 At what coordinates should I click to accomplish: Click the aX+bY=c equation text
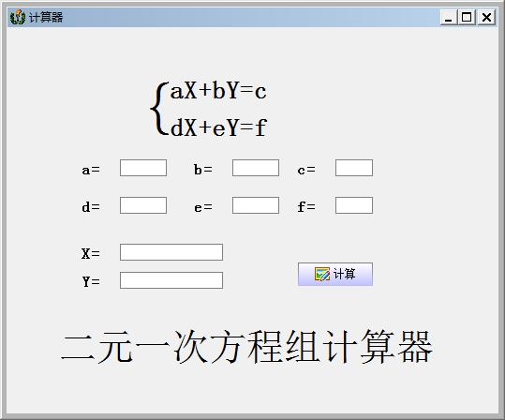click(x=218, y=91)
